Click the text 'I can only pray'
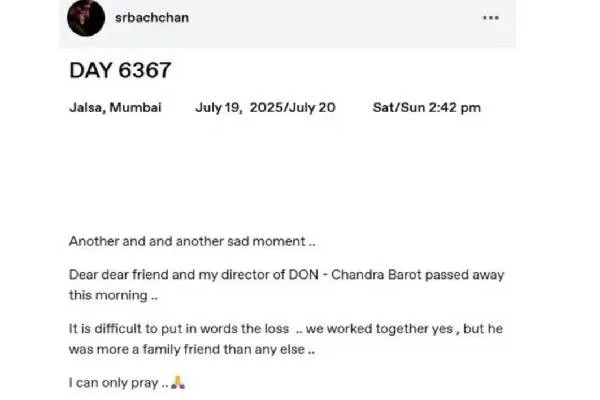 (x=114, y=383)
